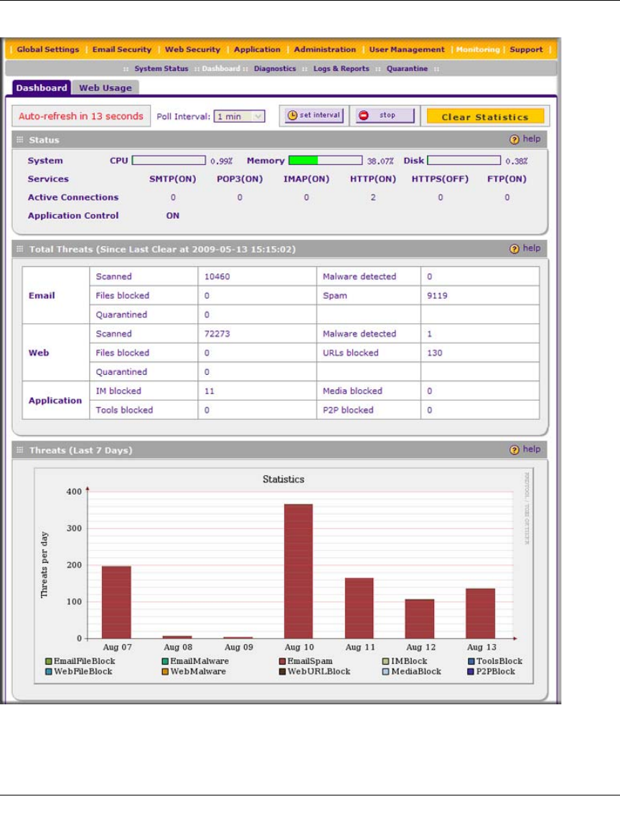
Task: Click the 'Auto-refresh in 13 seconds' text
Action: pyautogui.click(x=81, y=116)
